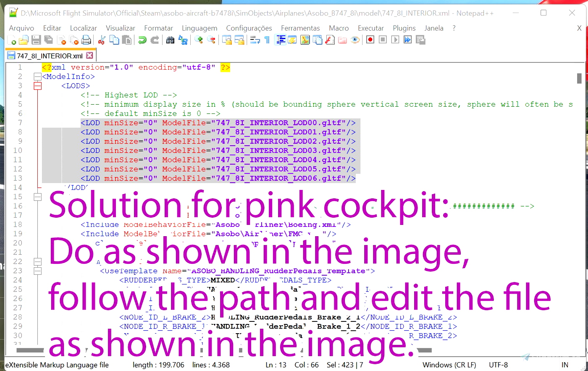Collapse fold marker on line 23
This screenshot has width=588, height=371.
click(38, 271)
